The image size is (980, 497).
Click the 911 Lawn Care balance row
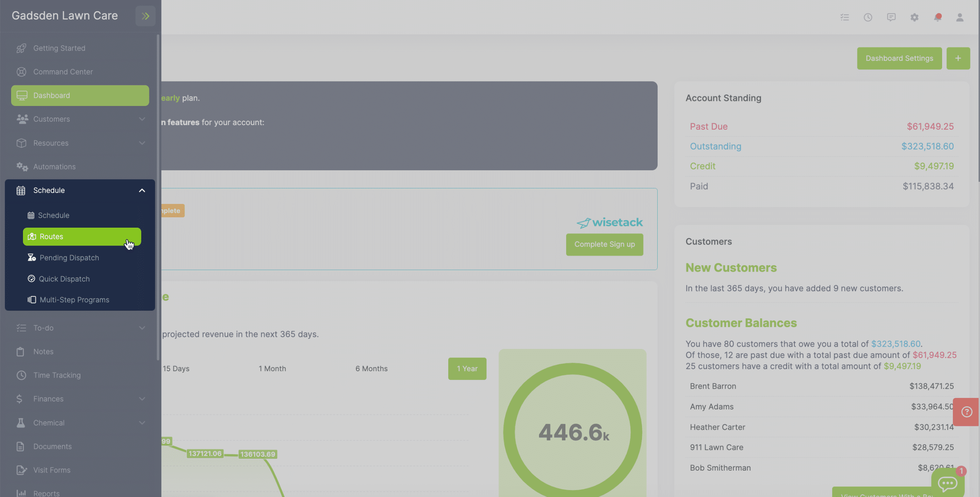[822, 448]
